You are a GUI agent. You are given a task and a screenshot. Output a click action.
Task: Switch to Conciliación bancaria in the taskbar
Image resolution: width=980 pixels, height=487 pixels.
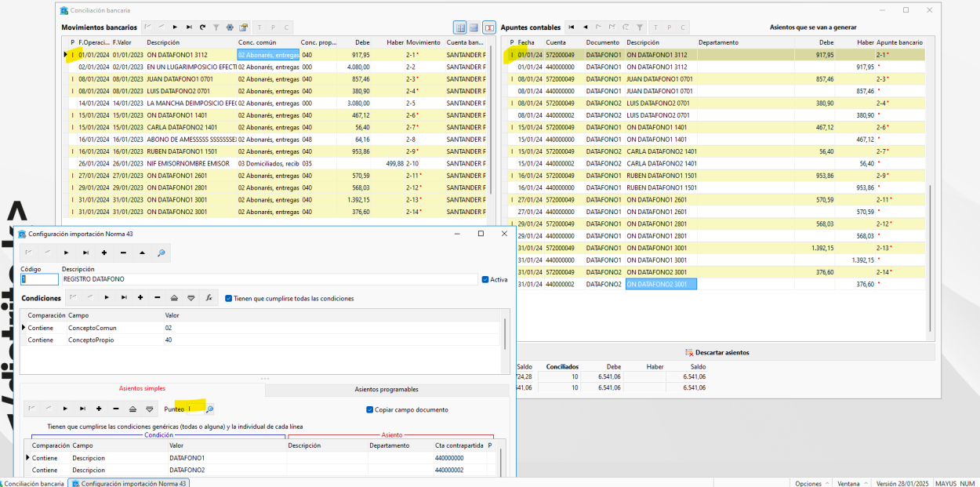[x=33, y=483]
